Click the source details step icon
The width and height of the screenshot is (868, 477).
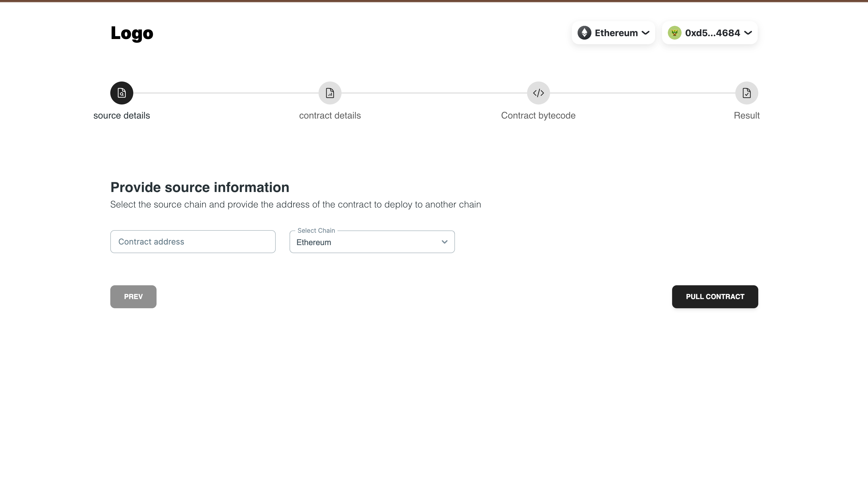point(122,93)
